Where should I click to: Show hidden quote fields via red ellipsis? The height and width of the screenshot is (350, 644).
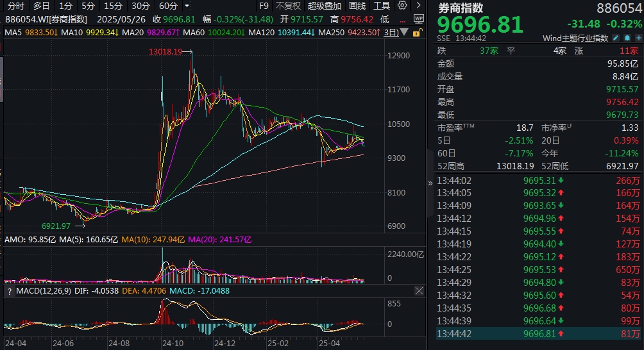(x=403, y=20)
